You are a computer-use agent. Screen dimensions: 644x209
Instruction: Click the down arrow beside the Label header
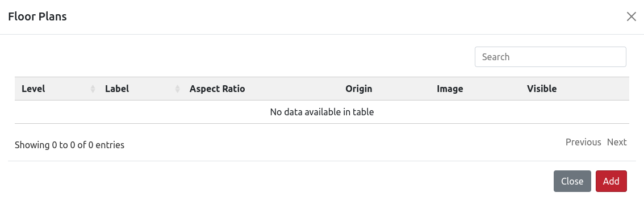pos(177,91)
